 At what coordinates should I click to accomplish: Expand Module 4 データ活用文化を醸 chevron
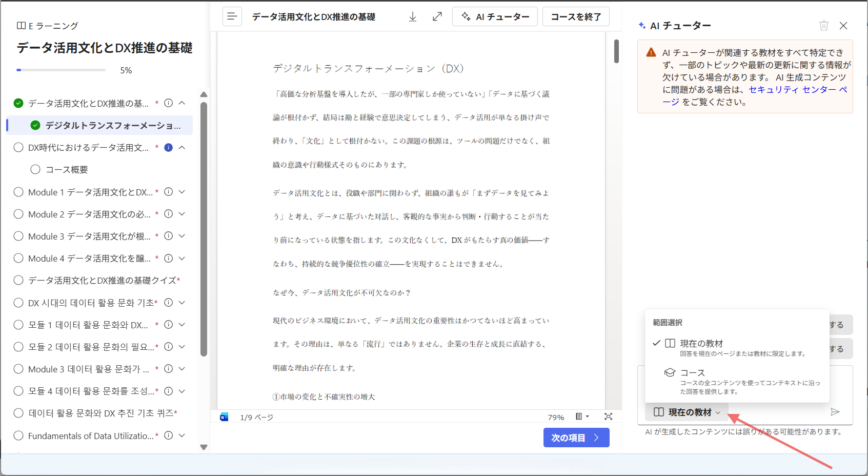coord(182,258)
